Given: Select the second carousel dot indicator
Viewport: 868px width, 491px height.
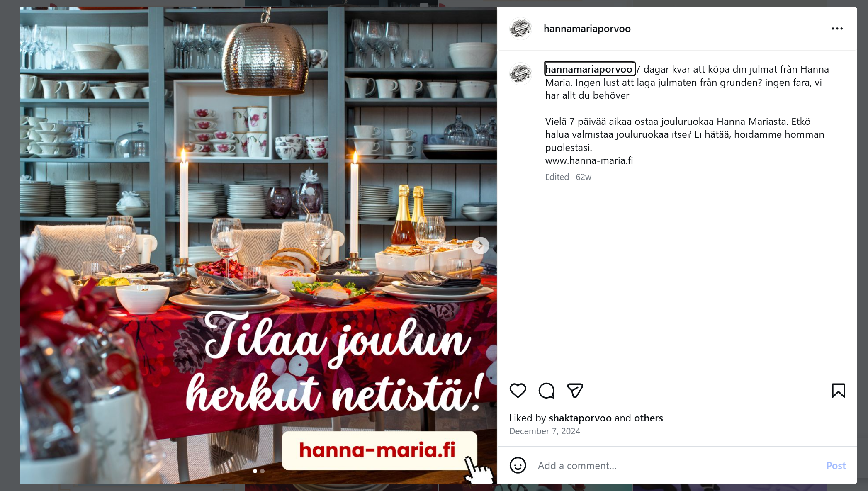Looking at the screenshot, I should tap(262, 471).
